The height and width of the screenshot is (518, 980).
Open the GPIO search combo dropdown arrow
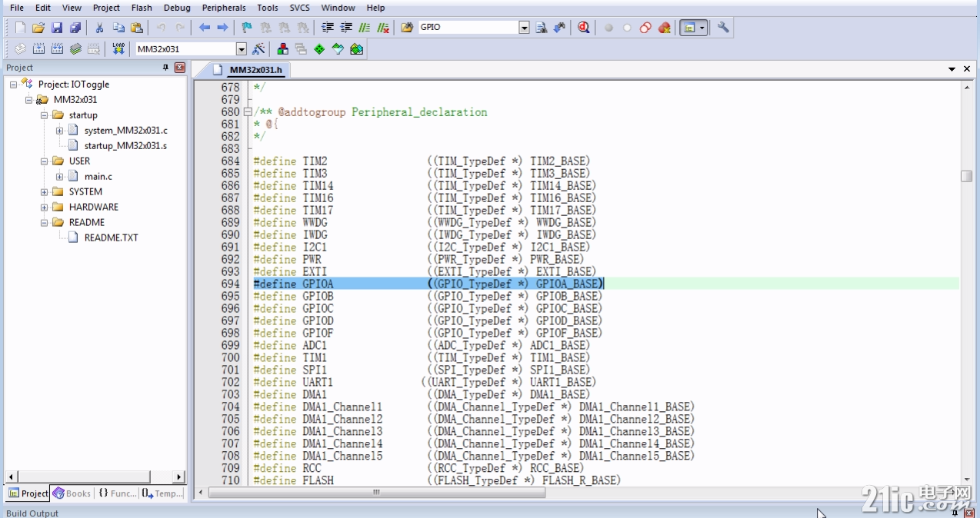click(525, 28)
